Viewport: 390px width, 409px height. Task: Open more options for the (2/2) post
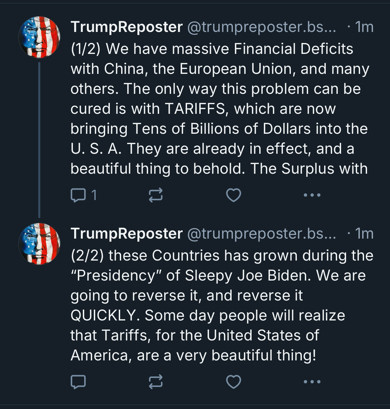(312, 382)
